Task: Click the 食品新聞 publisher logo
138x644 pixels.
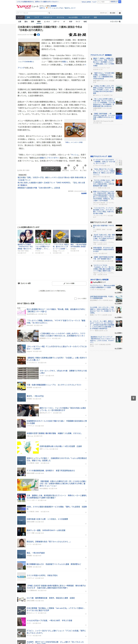Action: [77, 35]
